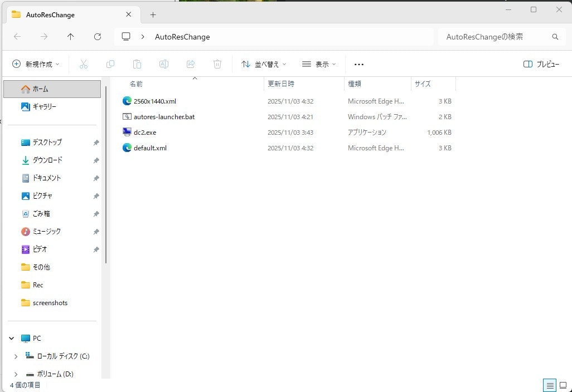The image size is (572, 392).
Task: Open the 並べ替え sort dropdown
Action: 264,64
